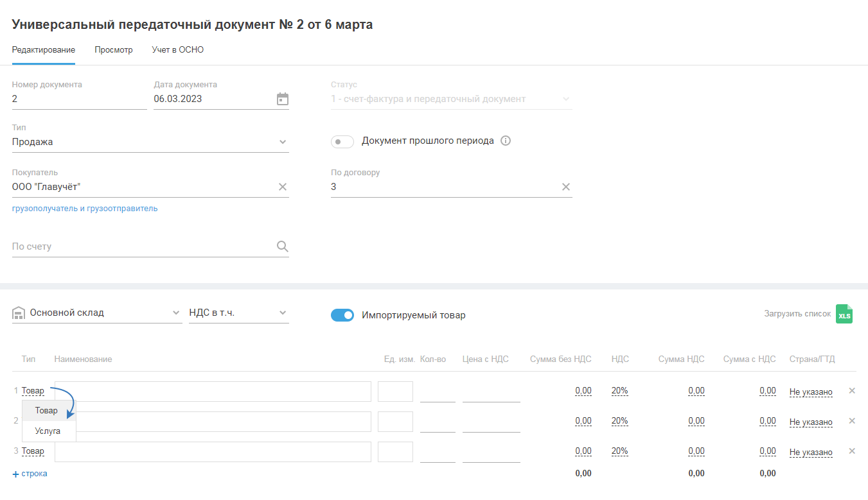Expand the Тип Продажа dropdown
The height and width of the screenshot is (500, 868).
283,142
